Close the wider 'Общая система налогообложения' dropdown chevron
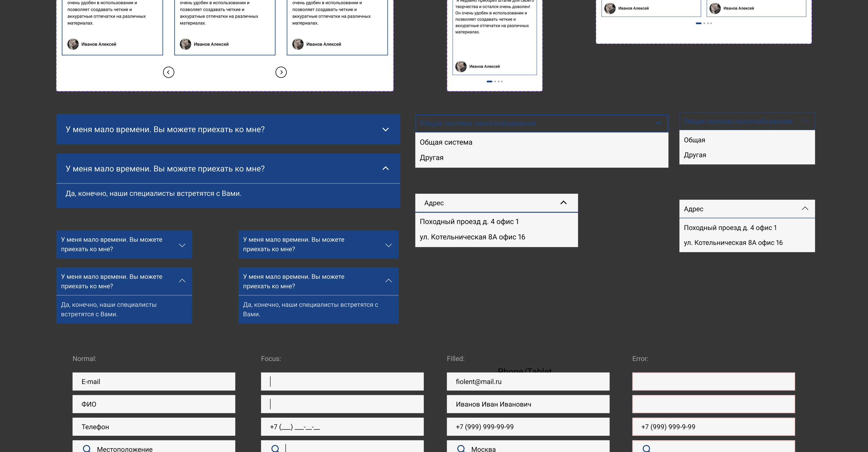Screen dimensions: 868x452 [658, 123]
